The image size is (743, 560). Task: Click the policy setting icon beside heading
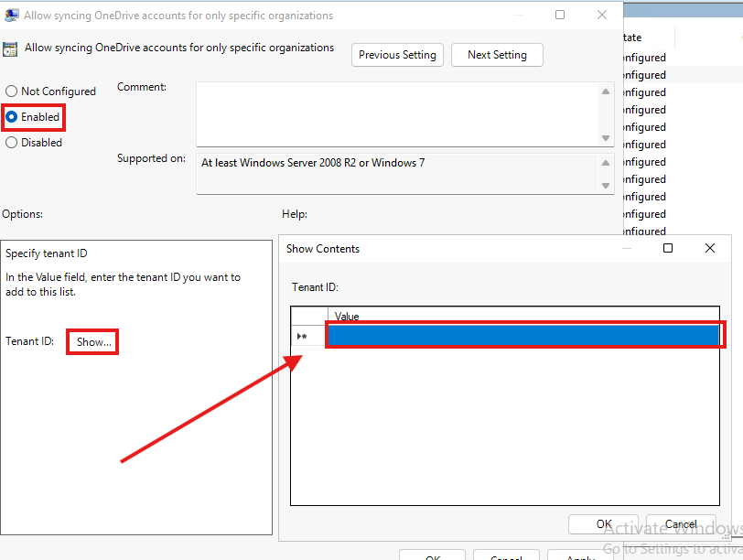tap(10, 48)
